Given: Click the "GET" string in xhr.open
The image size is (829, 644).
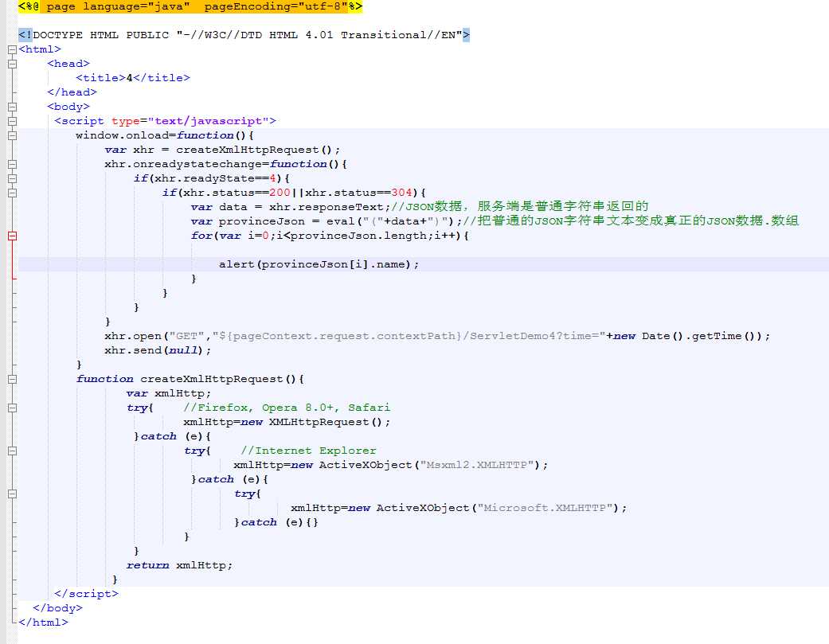Looking at the screenshot, I should pos(187,336).
